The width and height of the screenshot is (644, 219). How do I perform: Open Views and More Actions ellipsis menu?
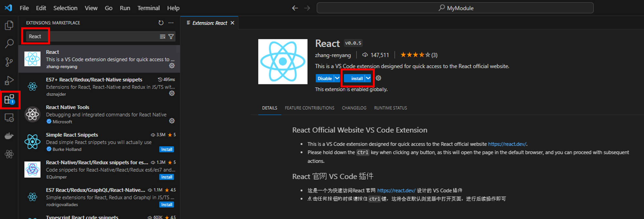(x=171, y=23)
